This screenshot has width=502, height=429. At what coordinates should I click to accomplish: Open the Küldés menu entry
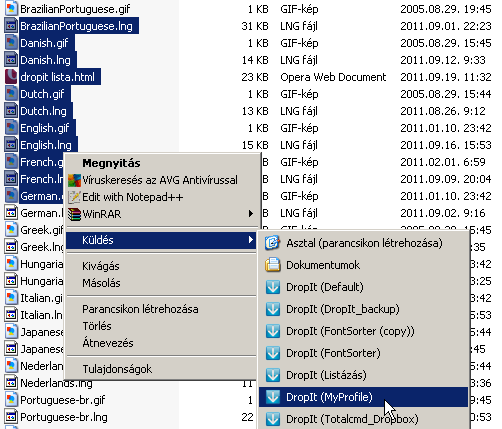tap(161, 240)
